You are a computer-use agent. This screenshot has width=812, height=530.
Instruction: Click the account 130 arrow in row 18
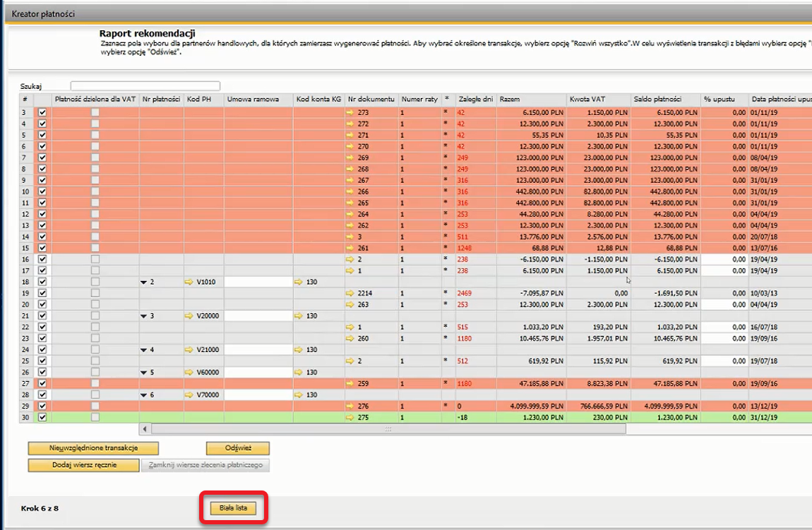tap(299, 282)
